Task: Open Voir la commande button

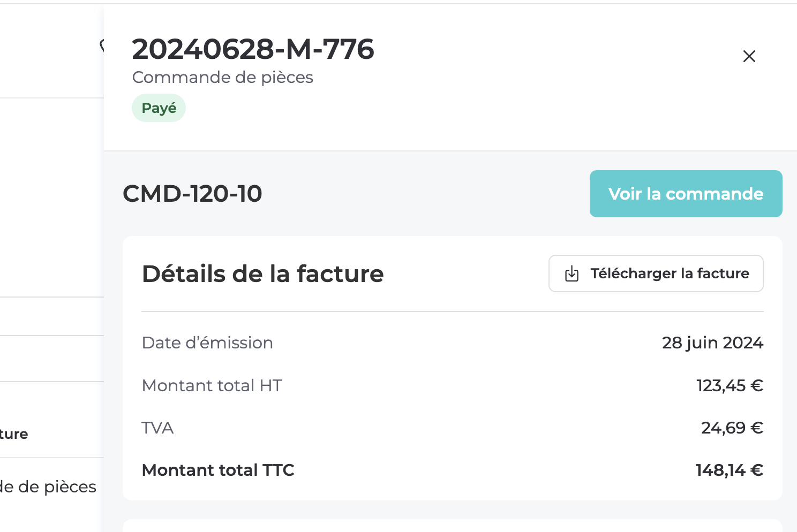Action: coord(686,194)
